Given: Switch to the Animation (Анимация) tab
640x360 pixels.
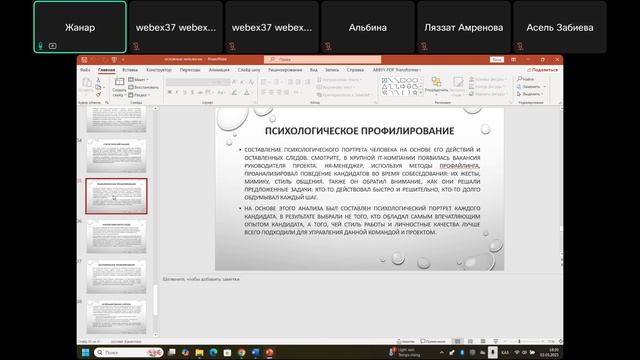Looking at the screenshot, I should pos(219,70).
